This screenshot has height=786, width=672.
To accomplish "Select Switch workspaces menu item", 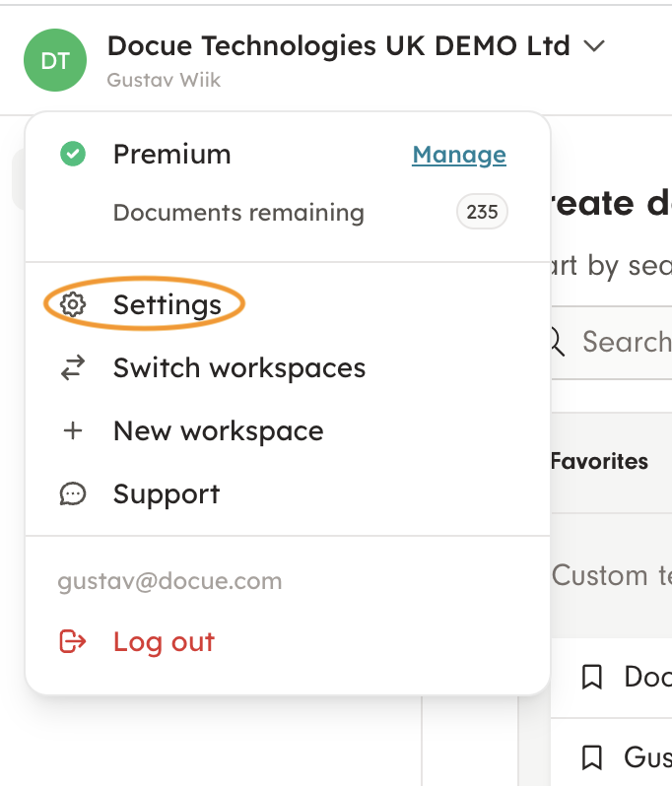I will (238, 368).
